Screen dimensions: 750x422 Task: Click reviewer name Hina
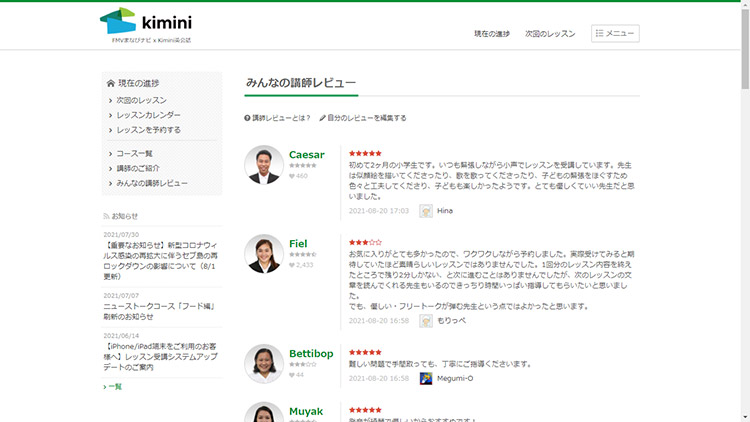(x=445, y=211)
